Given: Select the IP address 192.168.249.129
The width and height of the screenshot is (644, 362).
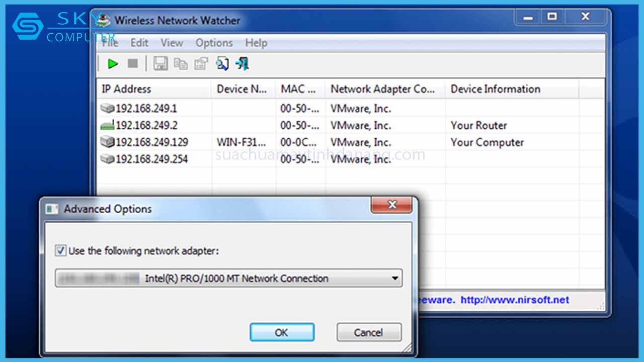Looking at the screenshot, I should (152, 142).
